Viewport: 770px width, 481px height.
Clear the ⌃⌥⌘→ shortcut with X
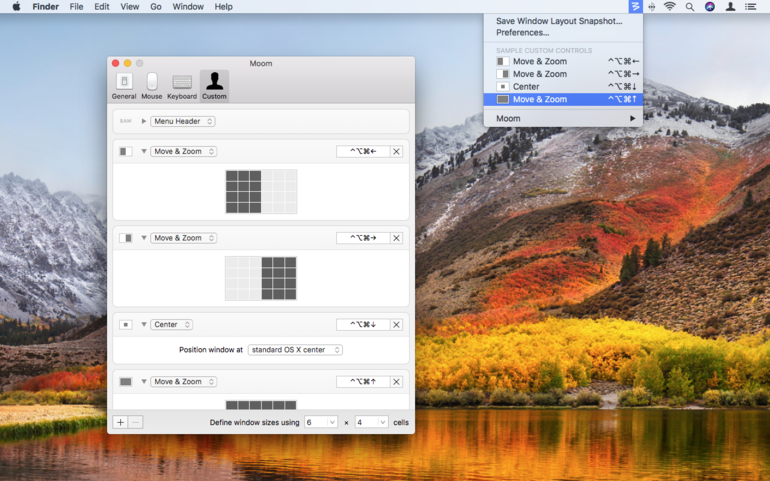point(396,238)
